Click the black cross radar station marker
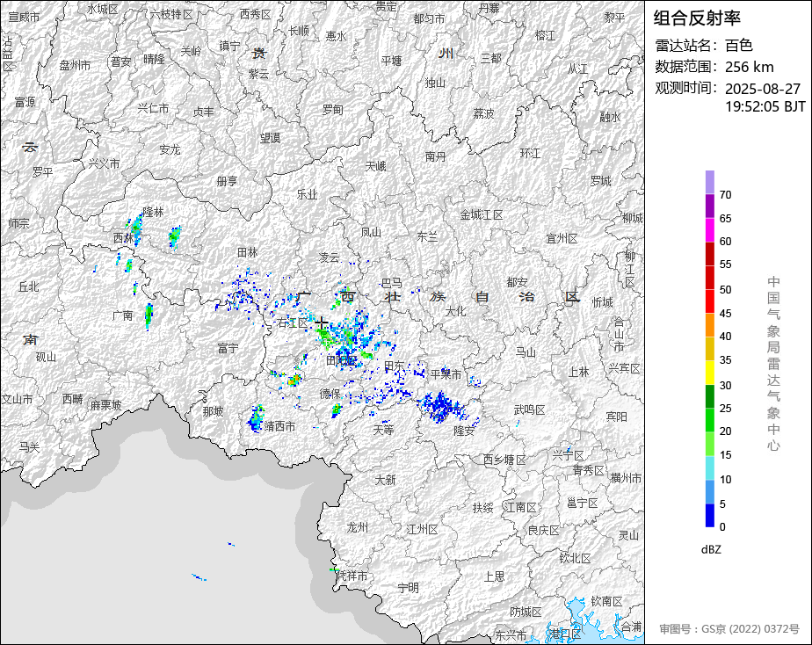Screen dimensions: 812x645 (321, 324)
